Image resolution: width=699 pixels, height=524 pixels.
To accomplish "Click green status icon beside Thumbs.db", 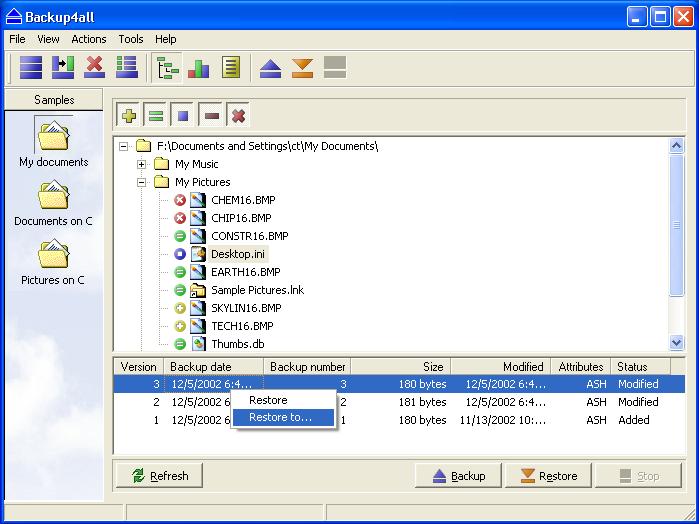I will point(180,344).
